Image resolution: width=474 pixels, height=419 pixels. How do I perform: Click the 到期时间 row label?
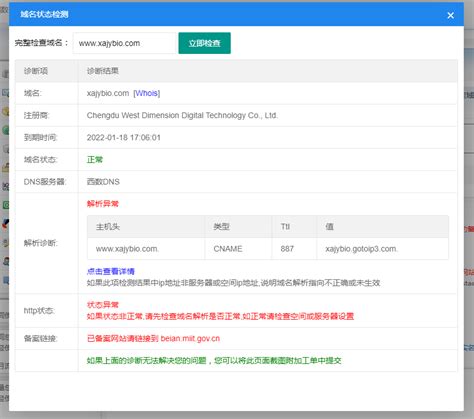click(x=40, y=137)
